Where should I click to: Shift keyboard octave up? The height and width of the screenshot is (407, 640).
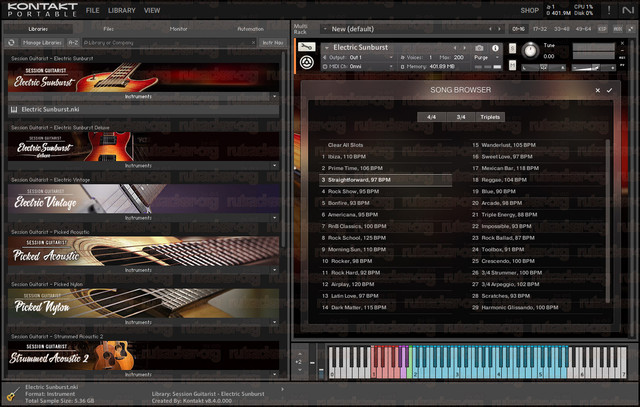click(x=300, y=354)
